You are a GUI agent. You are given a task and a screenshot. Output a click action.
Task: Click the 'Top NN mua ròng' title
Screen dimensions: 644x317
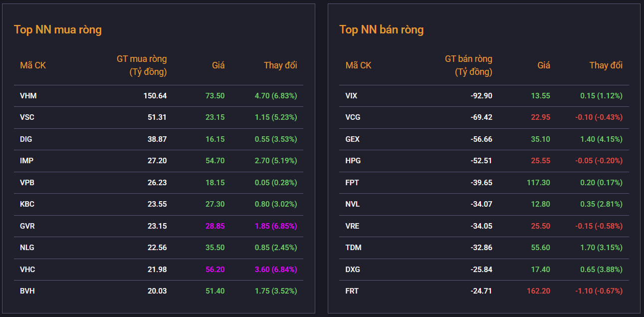[x=57, y=29]
